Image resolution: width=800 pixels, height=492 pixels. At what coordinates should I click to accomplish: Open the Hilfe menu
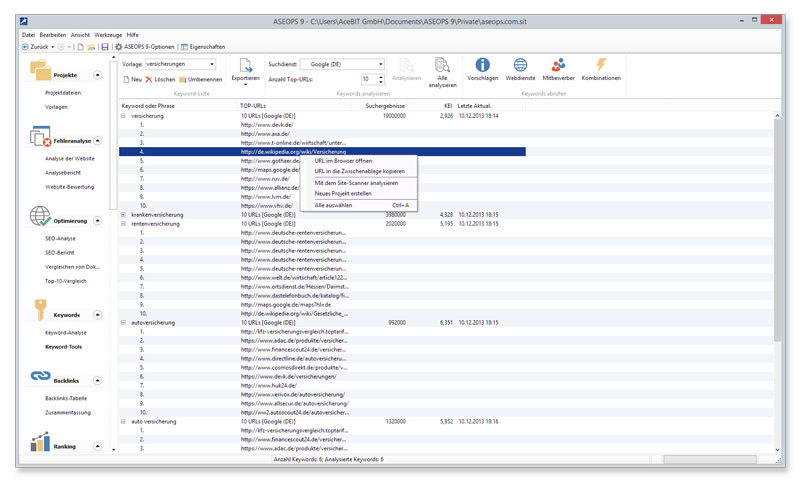[133, 35]
